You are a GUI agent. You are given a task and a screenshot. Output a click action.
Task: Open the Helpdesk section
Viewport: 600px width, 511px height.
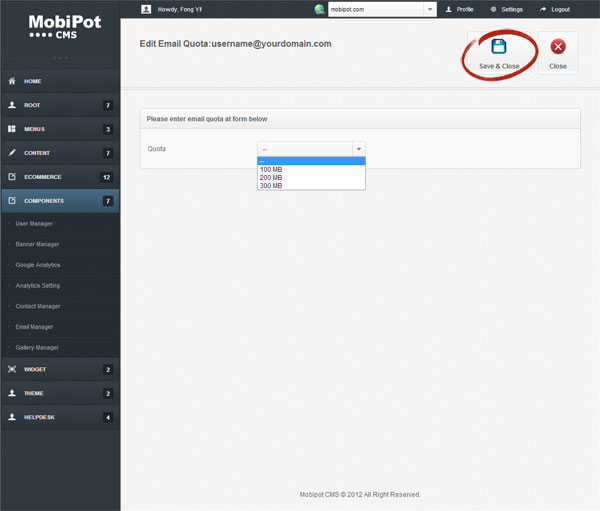(60, 417)
